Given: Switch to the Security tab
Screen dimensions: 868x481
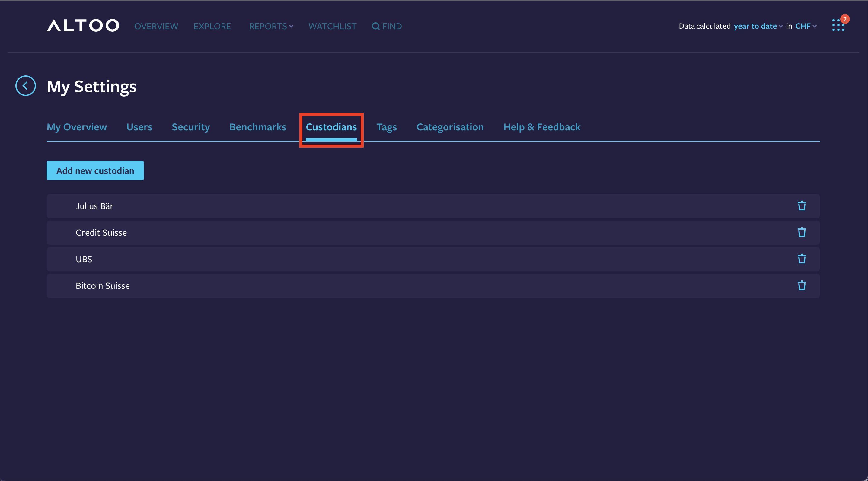Looking at the screenshot, I should click(x=191, y=127).
